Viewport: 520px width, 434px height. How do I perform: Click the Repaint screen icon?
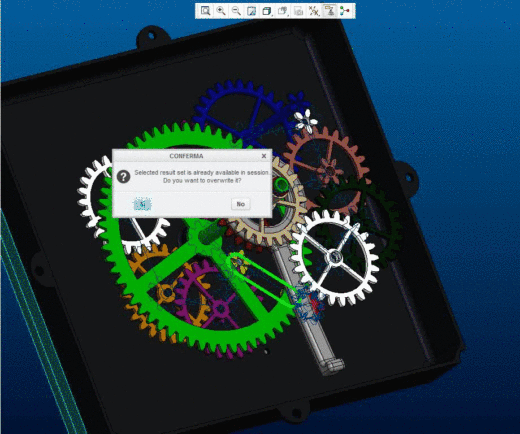click(x=251, y=11)
